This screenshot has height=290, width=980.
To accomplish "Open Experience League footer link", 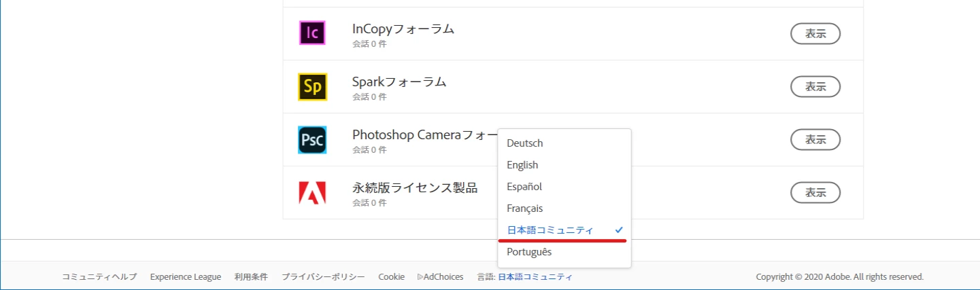I will pyautogui.click(x=186, y=277).
